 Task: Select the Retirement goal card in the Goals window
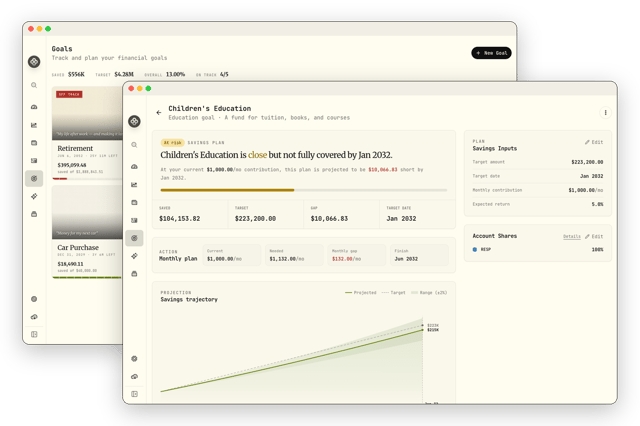[x=87, y=133]
